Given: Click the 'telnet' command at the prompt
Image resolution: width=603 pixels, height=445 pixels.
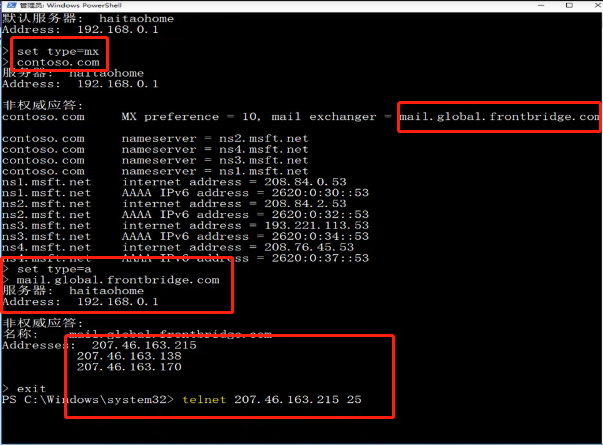Looking at the screenshot, I should (204, 400).
